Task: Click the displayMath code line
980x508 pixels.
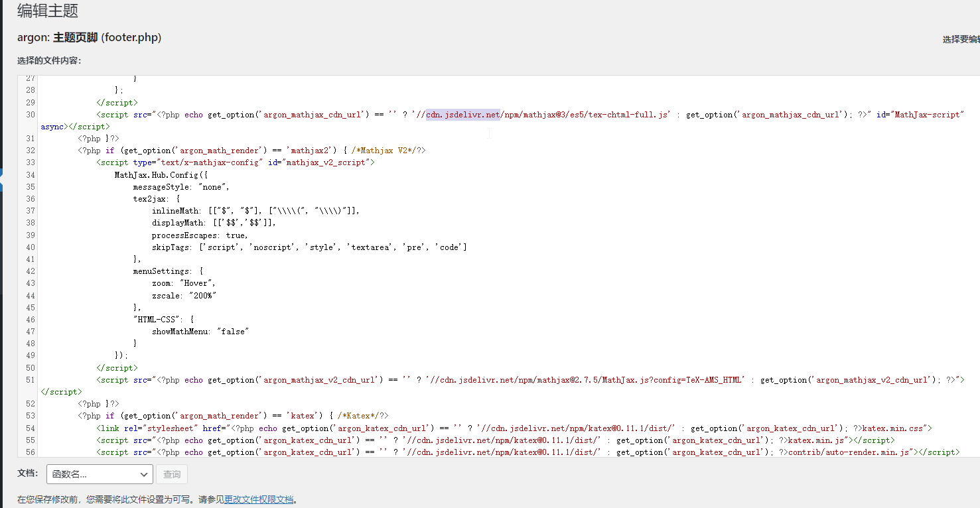Action: 214,223
